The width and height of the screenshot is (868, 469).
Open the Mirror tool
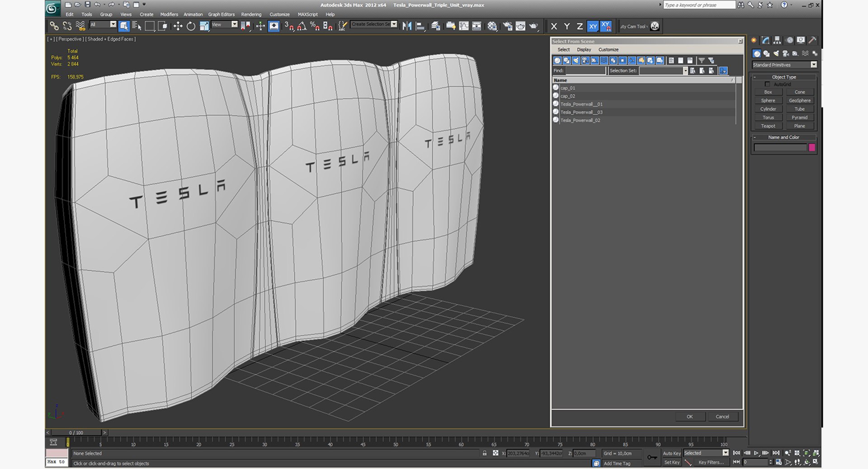pyautogui.click(x=406, y=26)
